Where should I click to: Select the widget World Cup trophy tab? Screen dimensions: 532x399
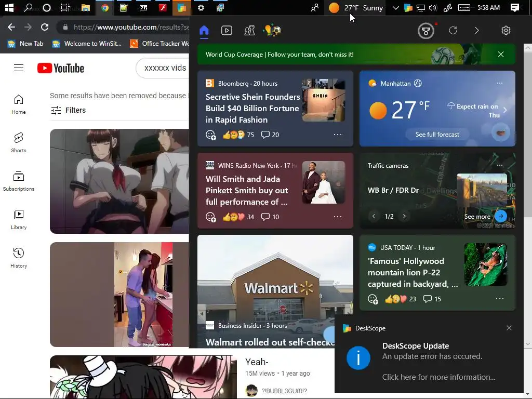click(x=272, y=31)
